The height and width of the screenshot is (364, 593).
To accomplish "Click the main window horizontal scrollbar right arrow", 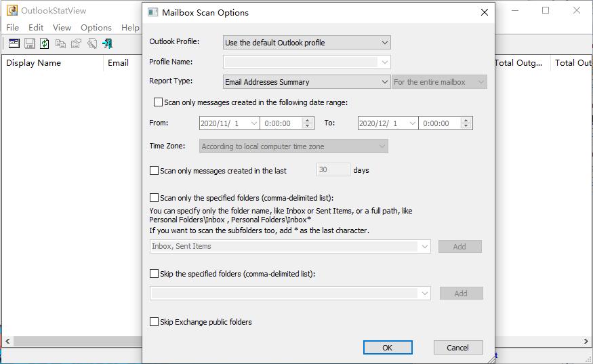I will click(x=586, y=342).
